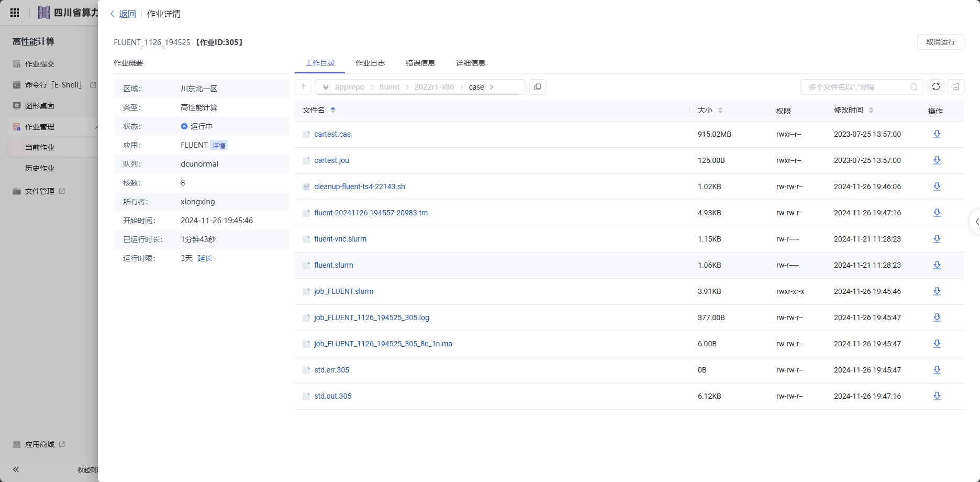This screenshot has width=980, height=482.
Task: Download fluent-vnc.slurm
Action: coord(937,239)
